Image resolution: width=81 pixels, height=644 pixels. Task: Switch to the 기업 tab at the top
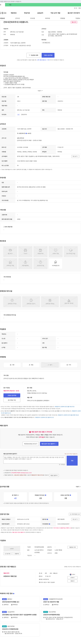10,5
